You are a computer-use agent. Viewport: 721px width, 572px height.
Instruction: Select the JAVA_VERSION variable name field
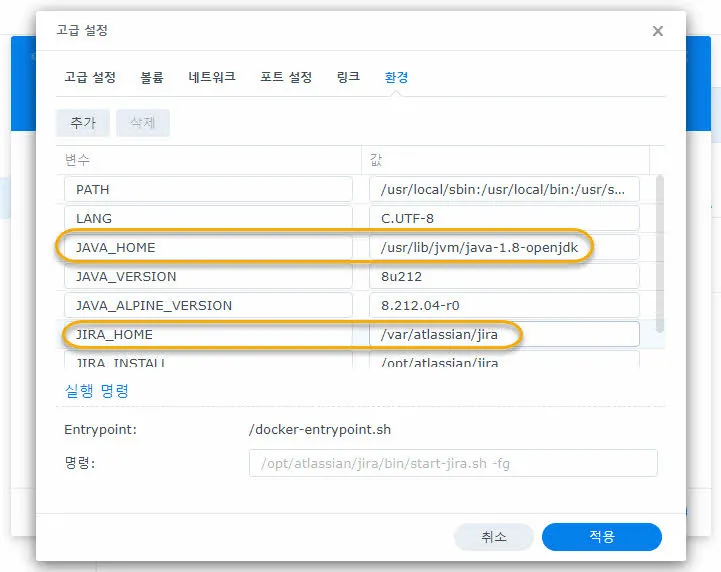click(208, 276)
